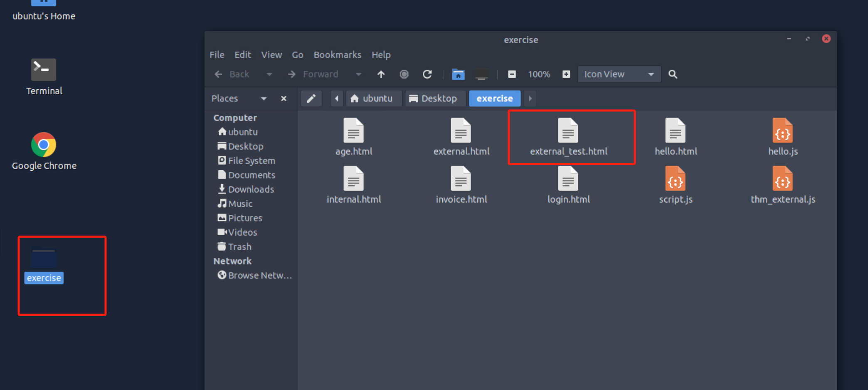Select the Terminal desktop icon

[44, 77]
